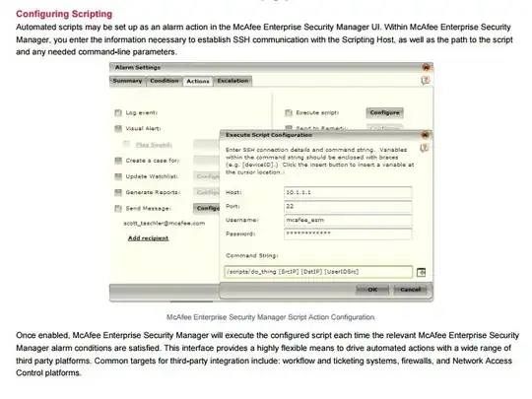Image resolution: width=532 pixels, height=399 pixels.
Task: Click the Username input field
Action: pos(348,221)
